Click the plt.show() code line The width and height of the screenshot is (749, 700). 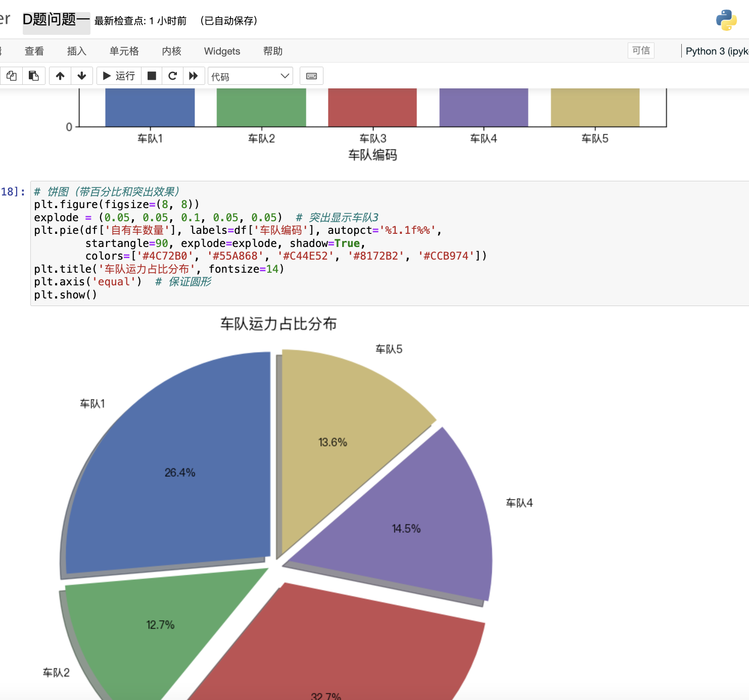65,295
